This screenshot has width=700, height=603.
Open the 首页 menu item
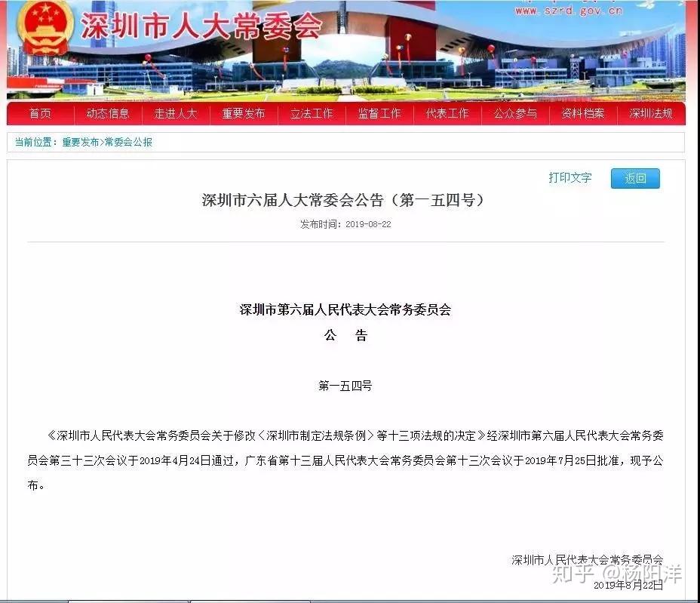point(40,113)
